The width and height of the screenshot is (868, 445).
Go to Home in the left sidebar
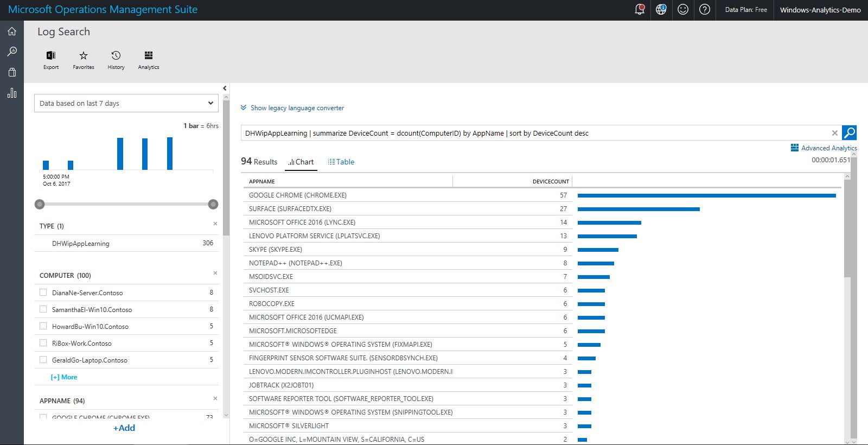[x=12, y=31]
